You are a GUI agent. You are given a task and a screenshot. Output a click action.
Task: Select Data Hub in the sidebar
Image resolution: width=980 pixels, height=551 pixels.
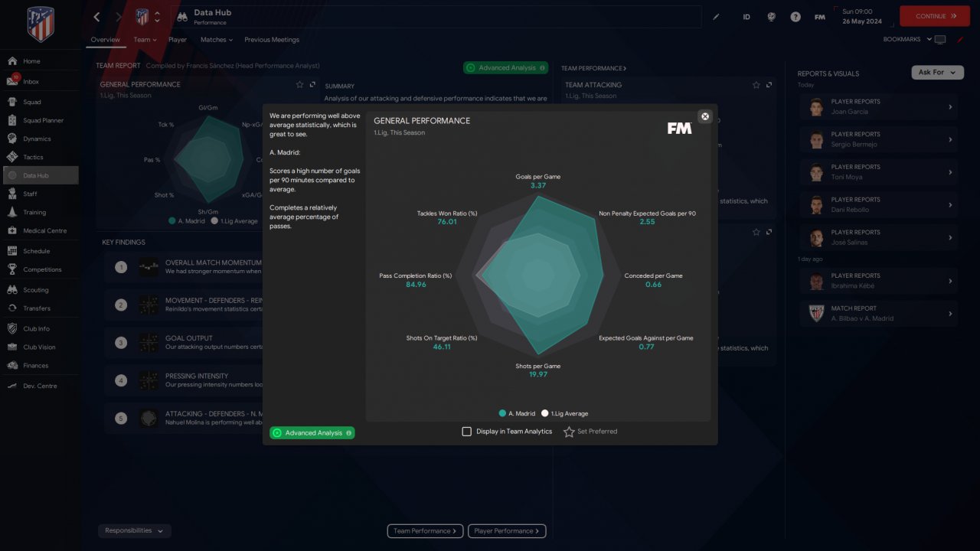coord(40,175)
